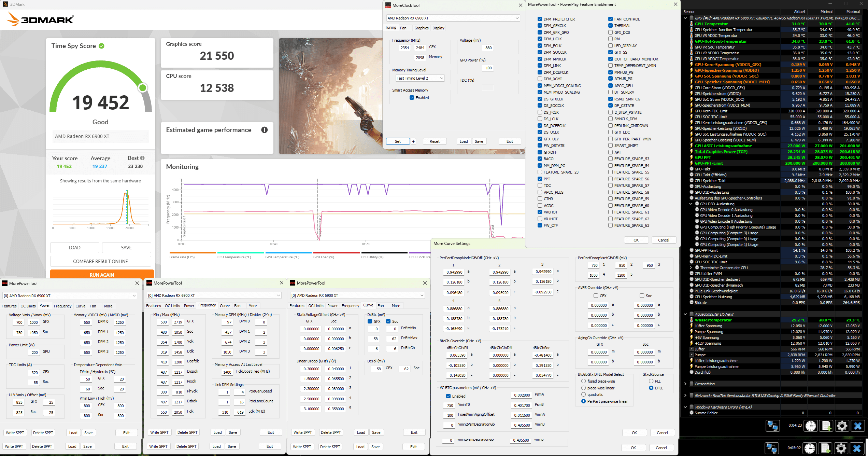Click clock reset icon beside 0:04:23 timer

(811, 426)
